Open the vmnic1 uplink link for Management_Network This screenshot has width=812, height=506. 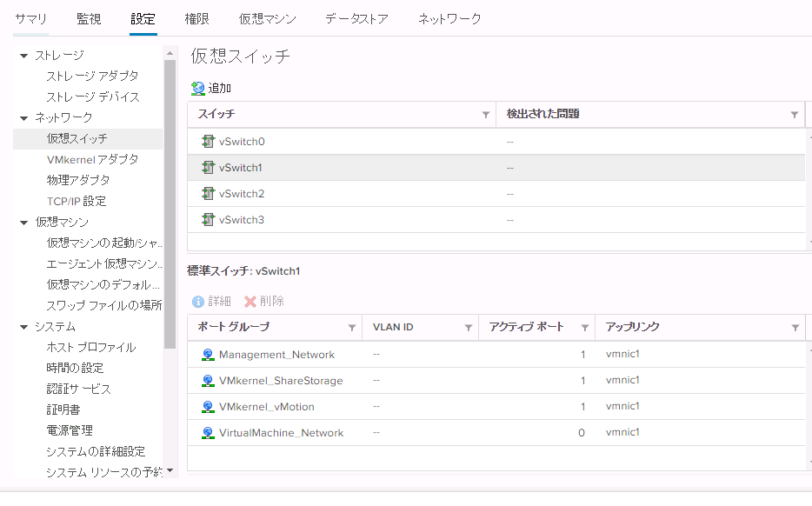pos(622,354)
